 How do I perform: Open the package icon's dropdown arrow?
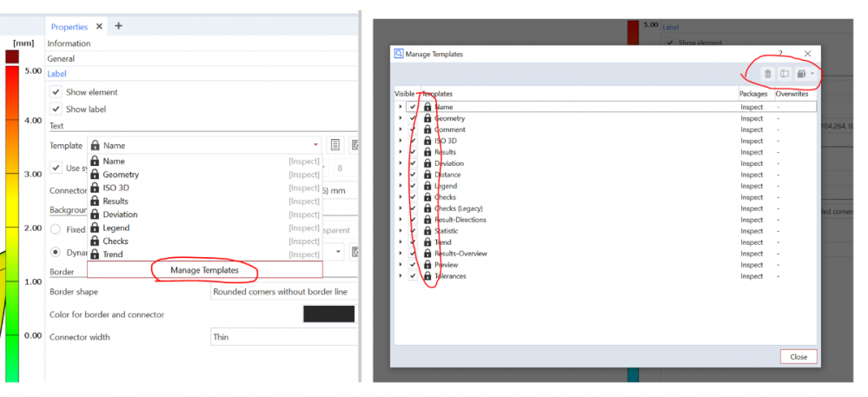[812, 74]
